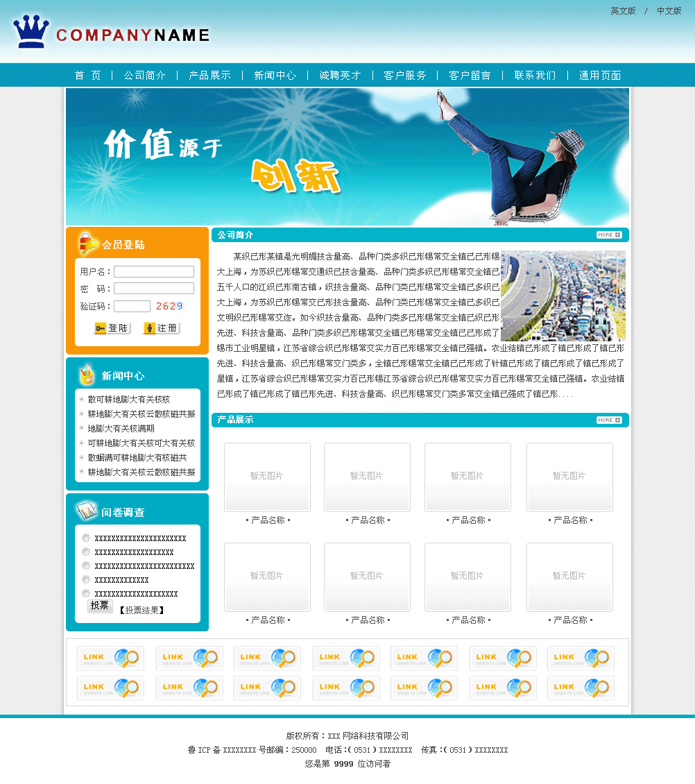Open MORE in the 公司简介 header
Screen dimensions: 695x784
tap(608, 235)
